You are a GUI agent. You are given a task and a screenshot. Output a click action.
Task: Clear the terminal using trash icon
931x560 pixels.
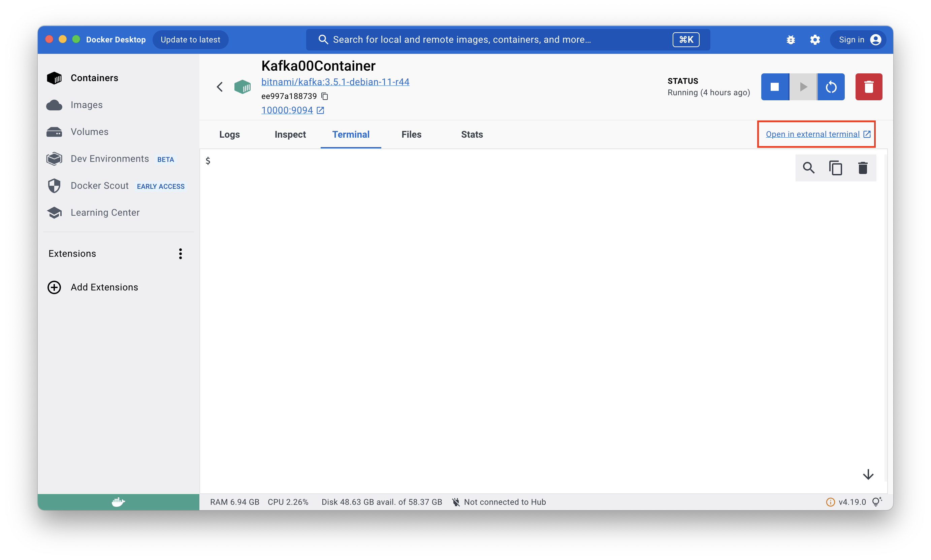coord(863,168)
